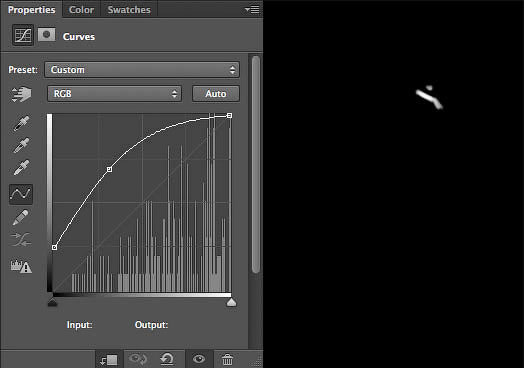Click the histogram warning recalculate icon
This screenshot has height=368, width=524.
click(x=21, y=266)
